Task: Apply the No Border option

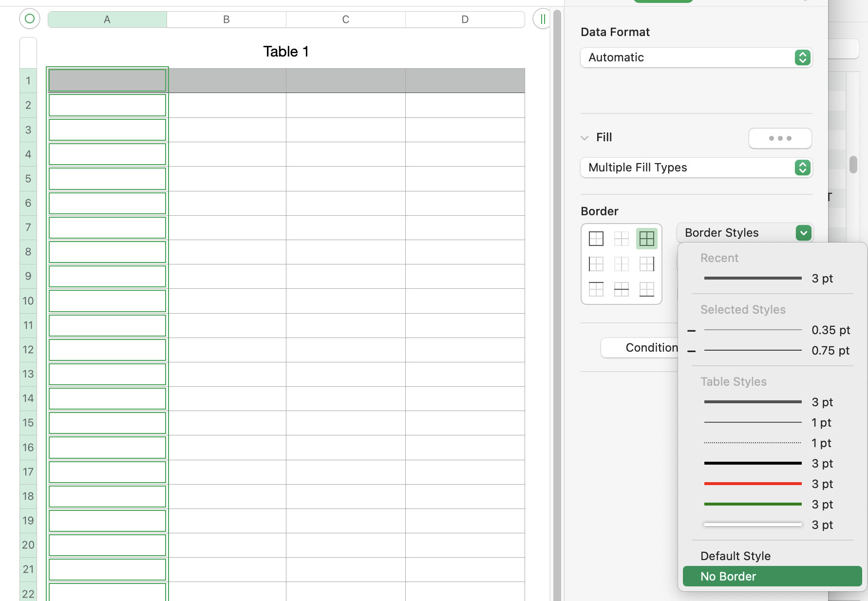Action: 772,576
